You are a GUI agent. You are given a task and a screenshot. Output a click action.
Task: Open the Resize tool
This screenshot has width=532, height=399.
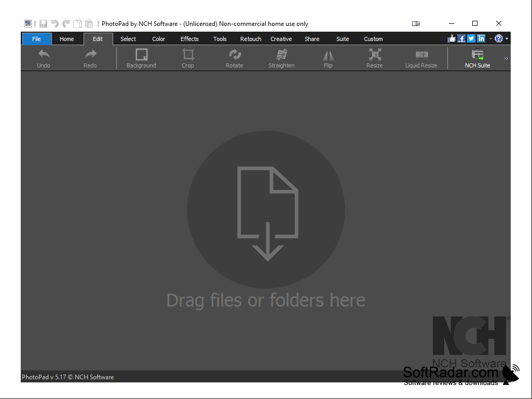click(x=375, y=58)
